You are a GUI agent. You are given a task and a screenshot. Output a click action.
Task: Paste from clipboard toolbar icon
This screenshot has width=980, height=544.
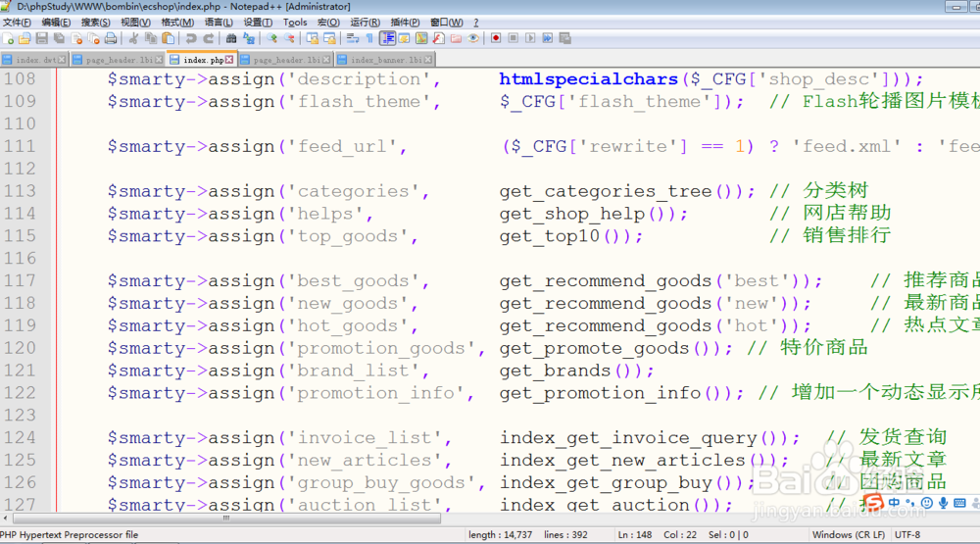coord(169,38)
